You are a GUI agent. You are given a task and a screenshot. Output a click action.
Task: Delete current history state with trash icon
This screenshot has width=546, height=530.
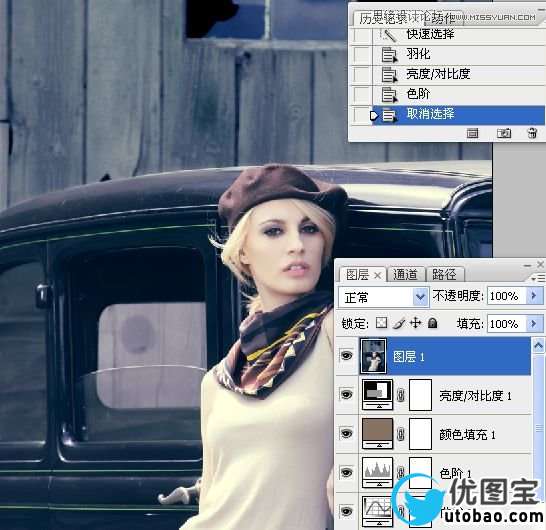pyautogui.click(x=532, y=133)
